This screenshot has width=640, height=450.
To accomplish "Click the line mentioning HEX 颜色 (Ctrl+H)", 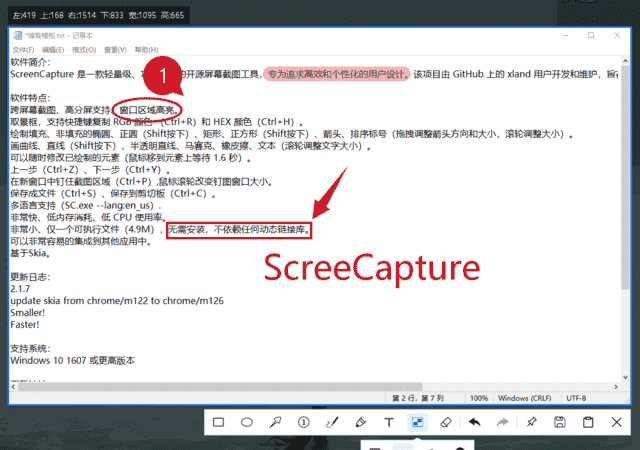I will [157, 122].
